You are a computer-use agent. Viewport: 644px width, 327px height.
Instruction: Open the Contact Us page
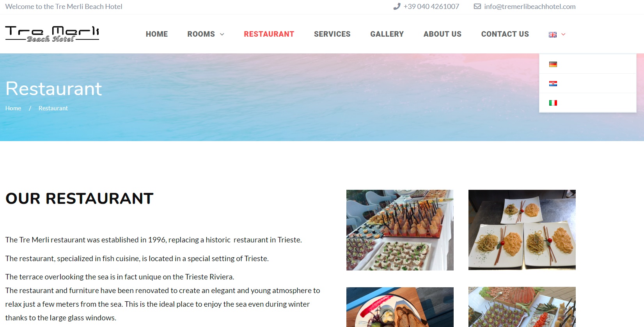coord(505,34)
